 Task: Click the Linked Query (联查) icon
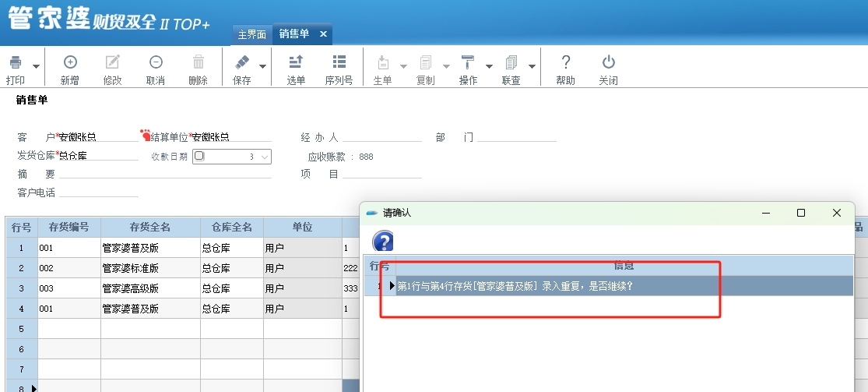(511, 62)
